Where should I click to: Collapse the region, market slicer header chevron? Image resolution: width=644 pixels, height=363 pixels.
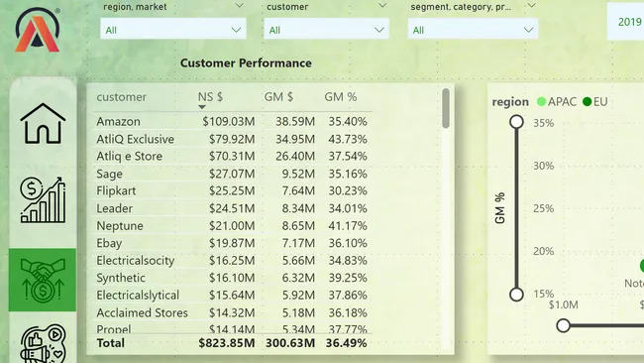point(239,6)
